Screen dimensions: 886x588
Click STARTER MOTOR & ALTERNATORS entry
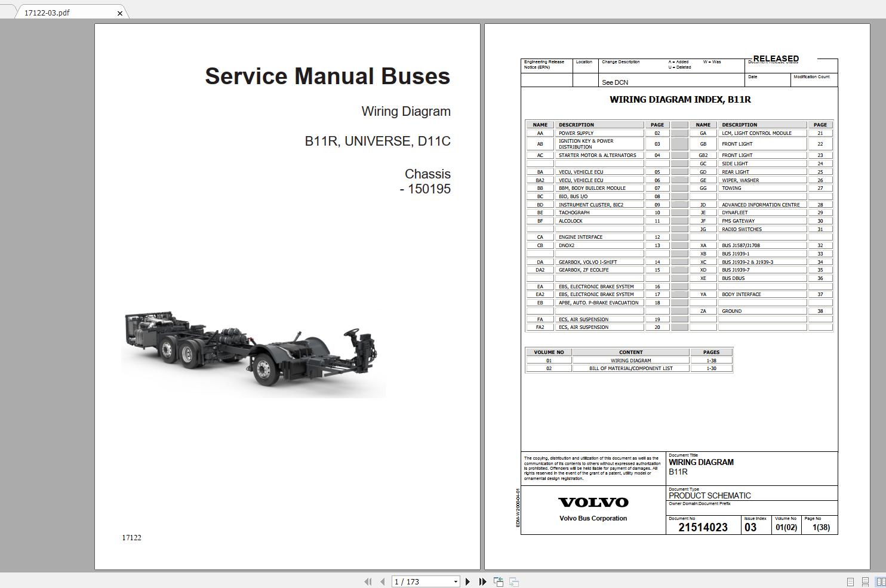(x=599, y=155)
